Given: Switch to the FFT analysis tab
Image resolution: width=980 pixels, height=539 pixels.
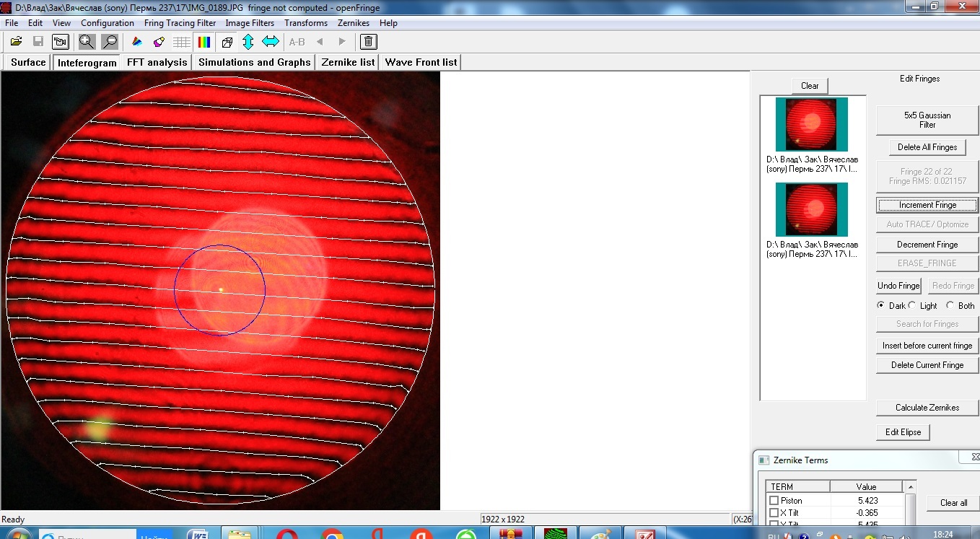Looking at the screenshot, I should pos(157,62).
